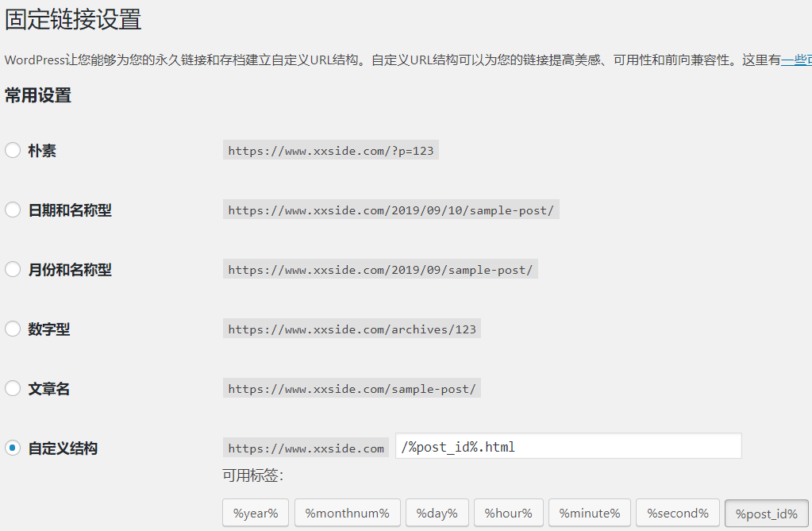
Task: Click the 文章名 label
Action: (48, 389)
